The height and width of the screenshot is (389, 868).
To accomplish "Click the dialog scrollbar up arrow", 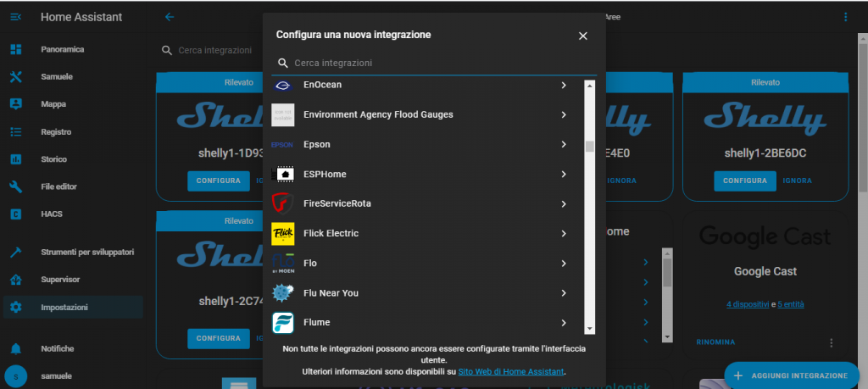I will coord(590,86).
